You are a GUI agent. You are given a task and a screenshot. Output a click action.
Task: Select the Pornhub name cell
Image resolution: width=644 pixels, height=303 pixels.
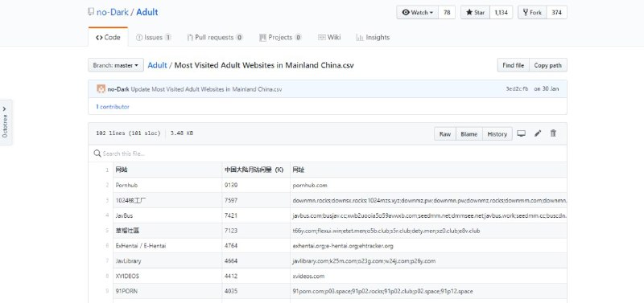pyautogui.click(x=167, y=185)
